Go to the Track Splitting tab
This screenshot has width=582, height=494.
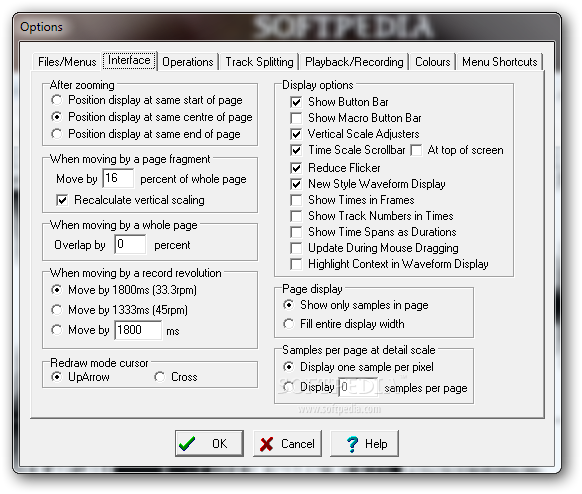click(x=259, y=62)
